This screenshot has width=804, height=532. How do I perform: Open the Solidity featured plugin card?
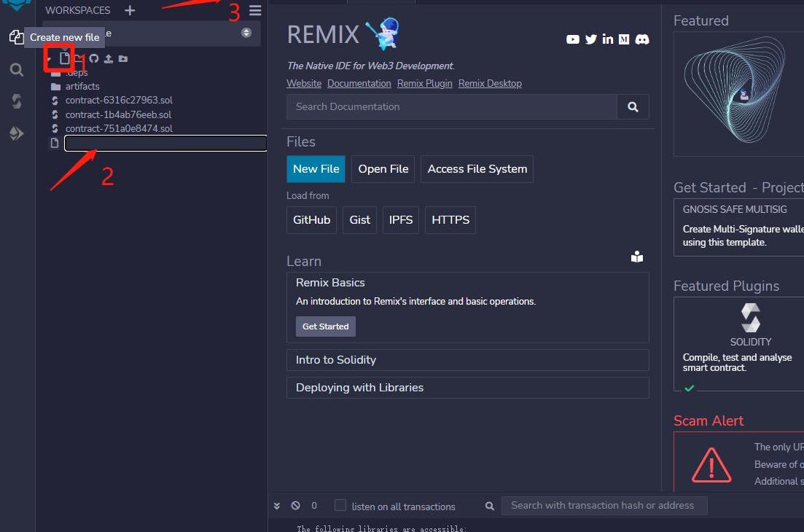point(738,344)
